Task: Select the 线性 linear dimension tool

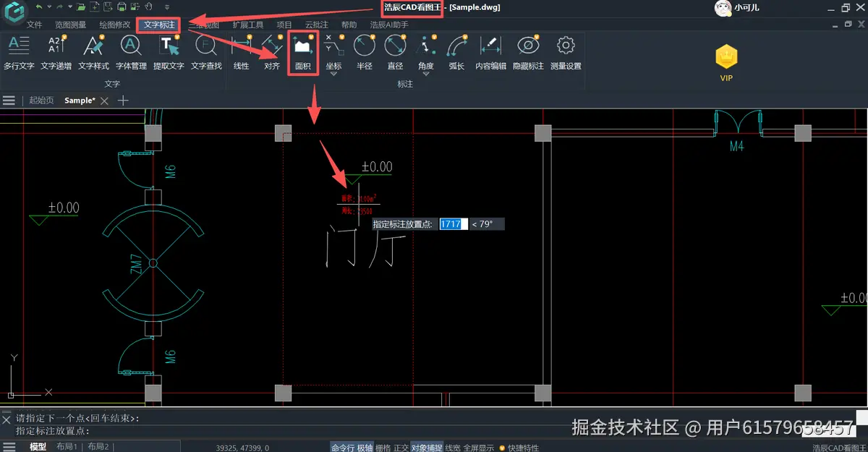Action: [242, 52]
